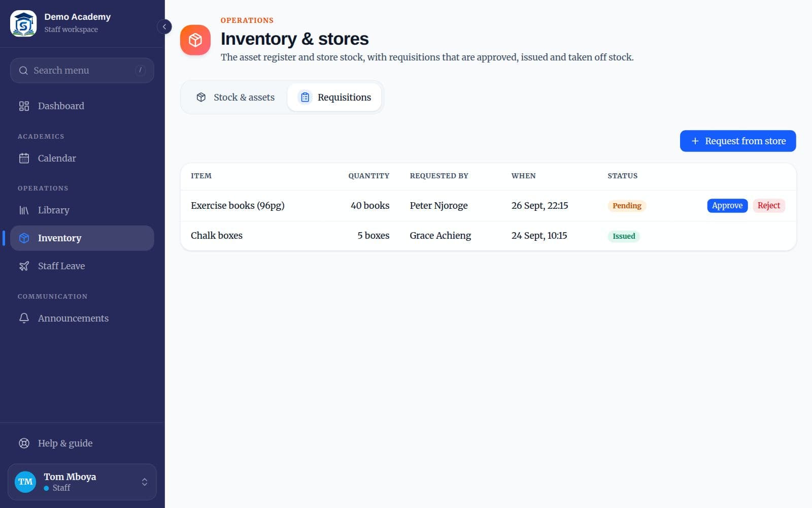
Task: Click the Stock & assets cube icon
Action: [x=201, y=98]
